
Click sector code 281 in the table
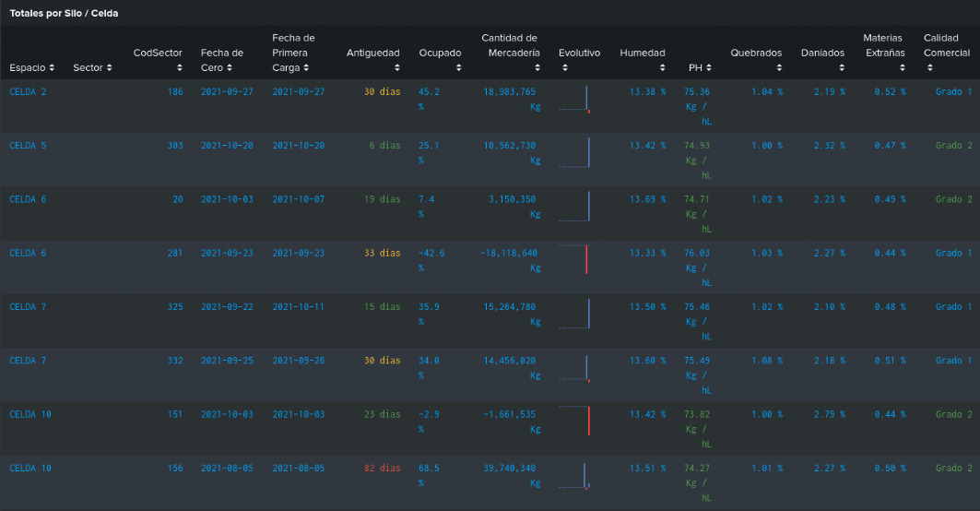[x=174, y=253]
